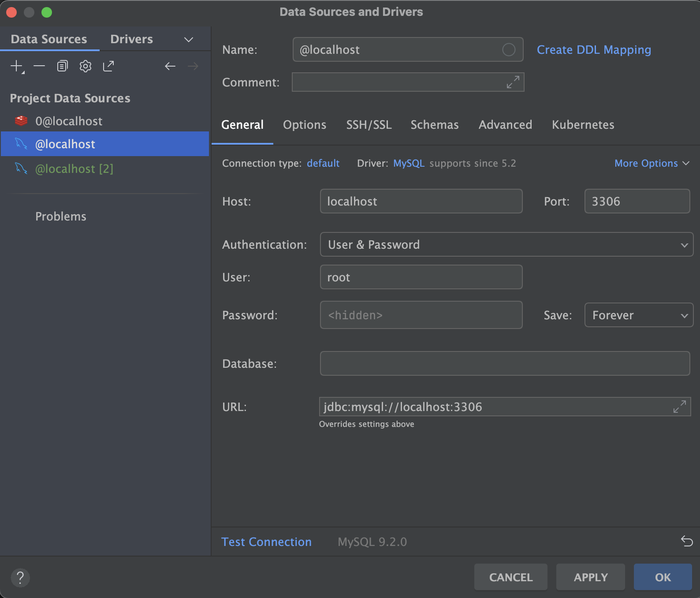The image size is (700, 598).
Task: Focus the Host field localhost
Action: tap(421, 201)
